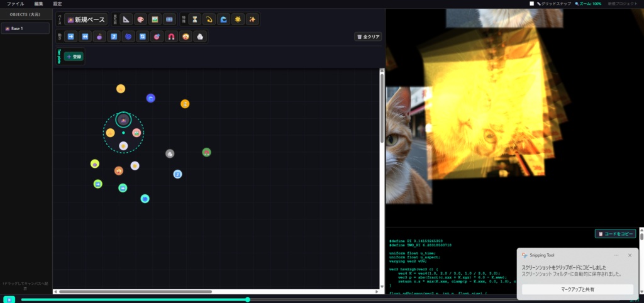Click the timeline playback slider handle

point(248,300)
